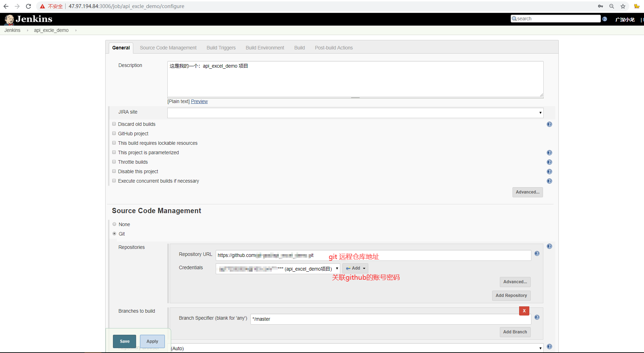644x353 pixels.
Task: Click Advanced button under General options
Action: point(528,192)
